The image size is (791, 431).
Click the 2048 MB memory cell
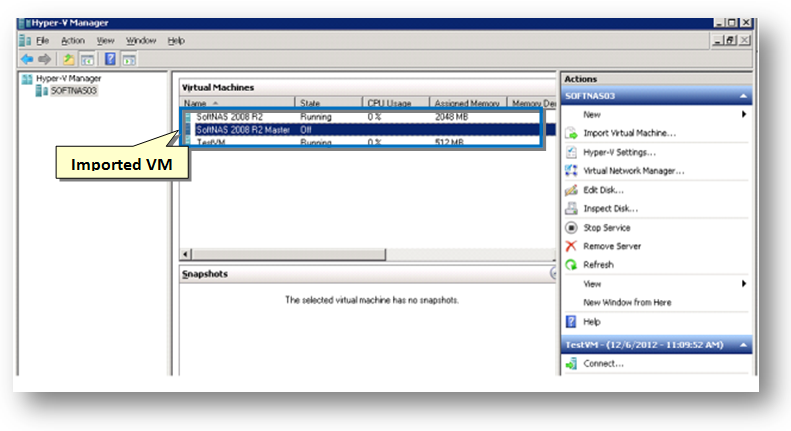tap(451, 117)
